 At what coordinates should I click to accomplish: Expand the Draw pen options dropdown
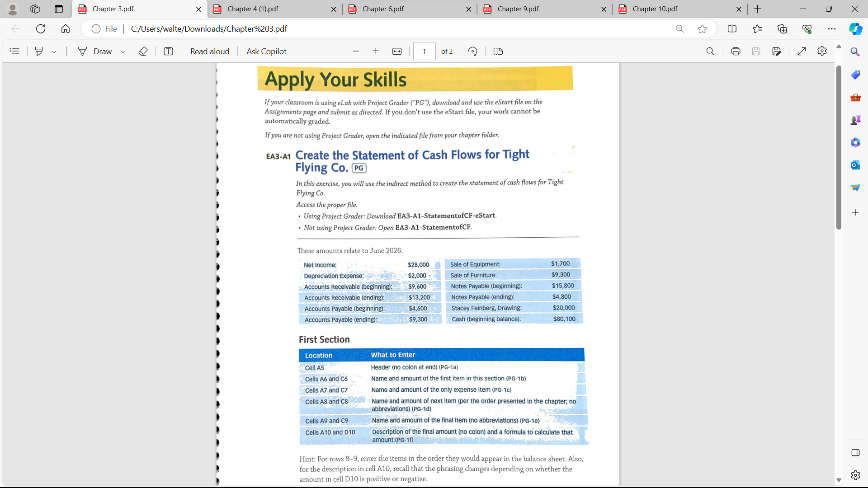pos(123,51)
